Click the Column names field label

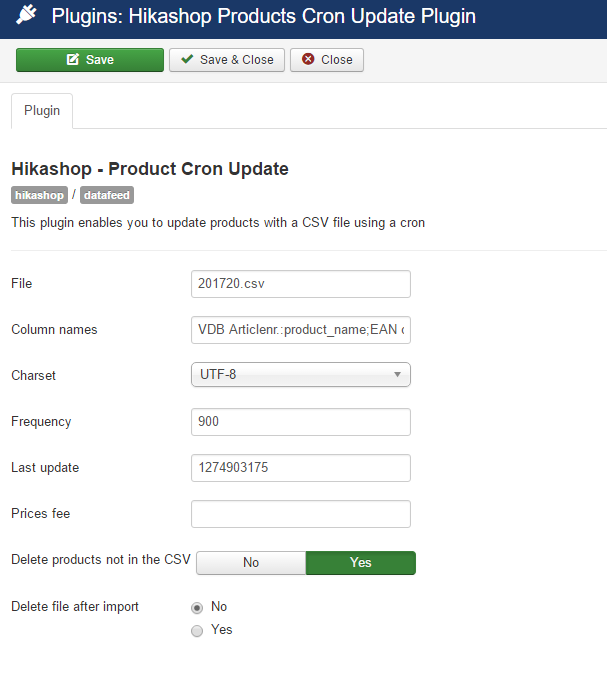pos(54,330)
